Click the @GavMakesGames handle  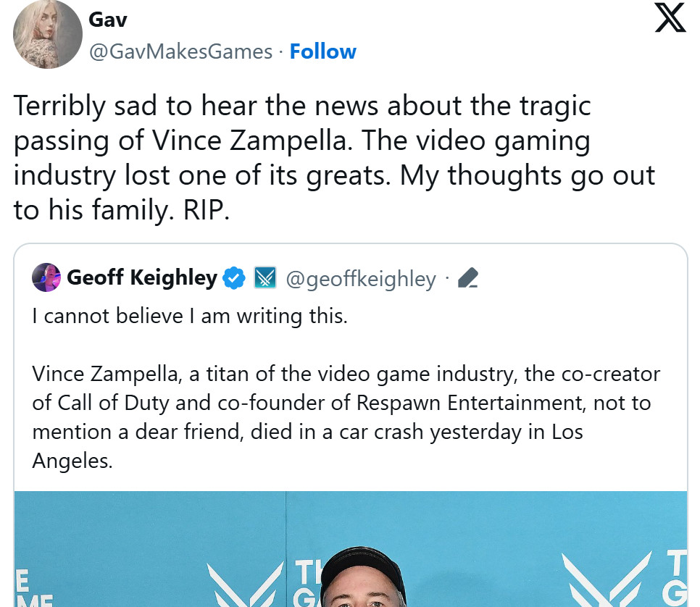pos(180,51)
